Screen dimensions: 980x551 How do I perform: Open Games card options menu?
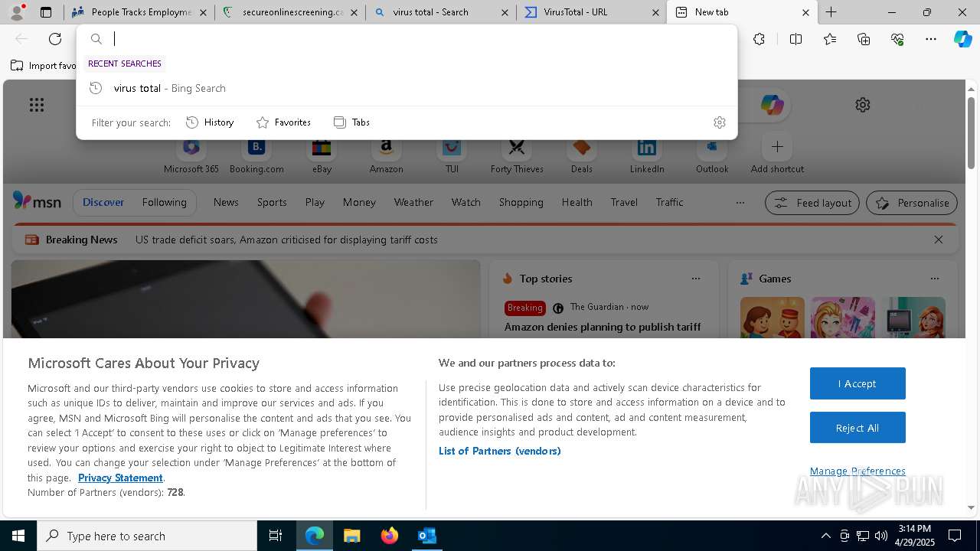click(934, 279)
